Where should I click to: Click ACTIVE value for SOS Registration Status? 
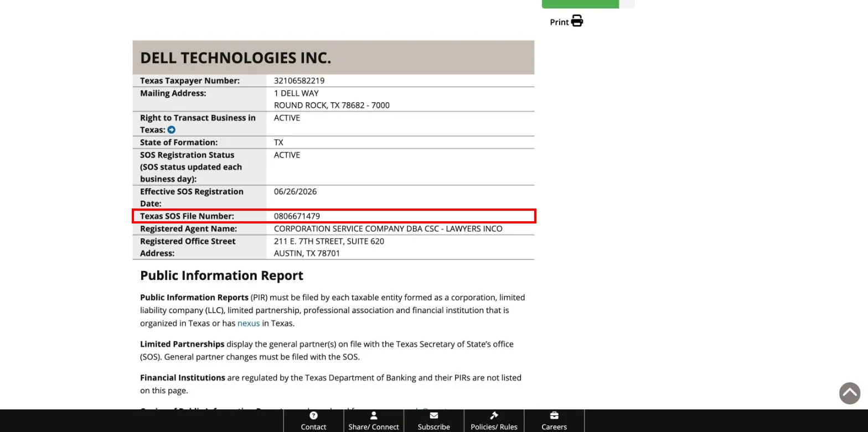[287, 155]
